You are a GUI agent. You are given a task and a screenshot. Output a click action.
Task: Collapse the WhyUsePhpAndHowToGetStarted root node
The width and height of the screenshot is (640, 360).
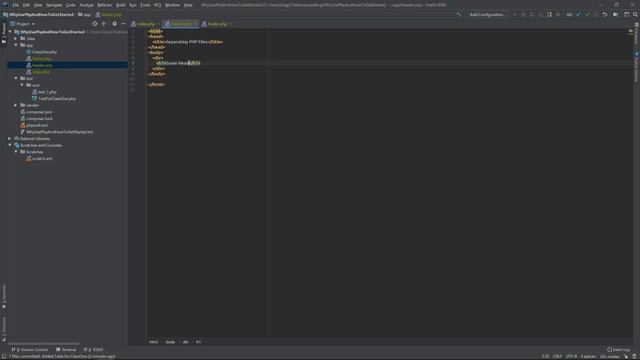[x=10, y=32]
